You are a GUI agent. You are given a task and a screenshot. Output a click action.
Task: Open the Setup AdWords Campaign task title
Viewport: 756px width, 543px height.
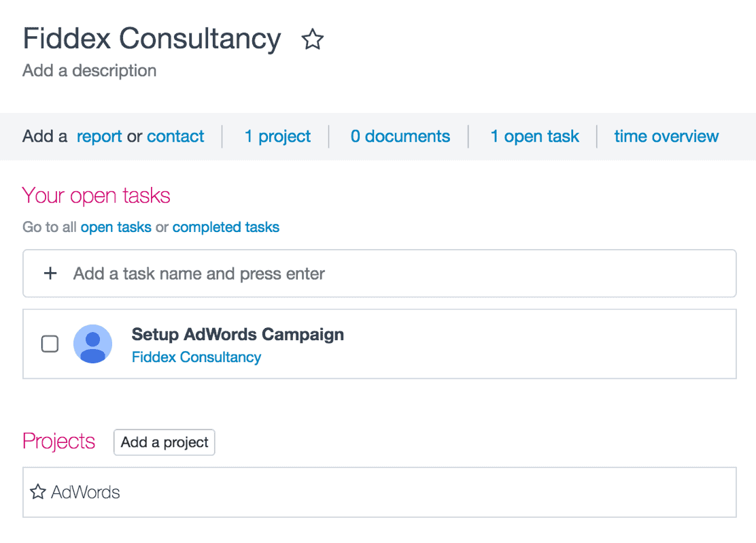[x=238, y=334]
